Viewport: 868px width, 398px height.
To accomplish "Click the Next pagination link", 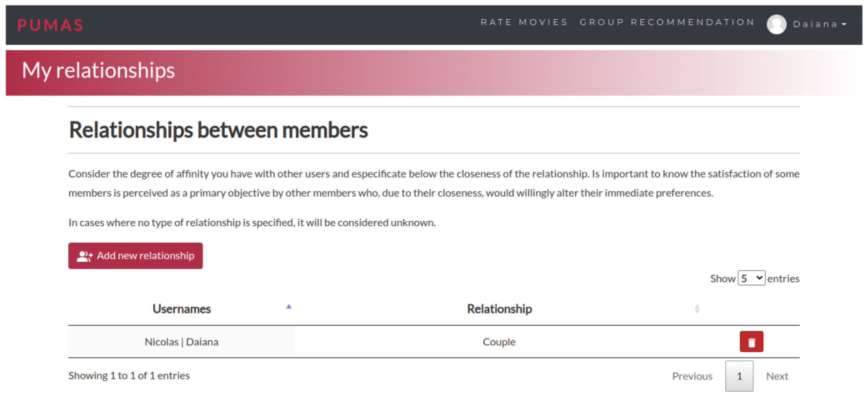I will click(x=777, y=376).
